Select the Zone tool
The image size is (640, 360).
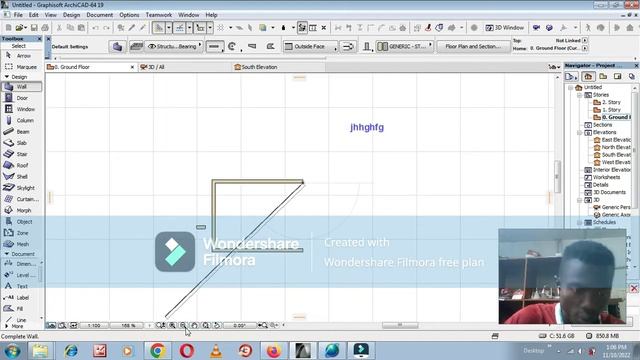tap(21, 233)
